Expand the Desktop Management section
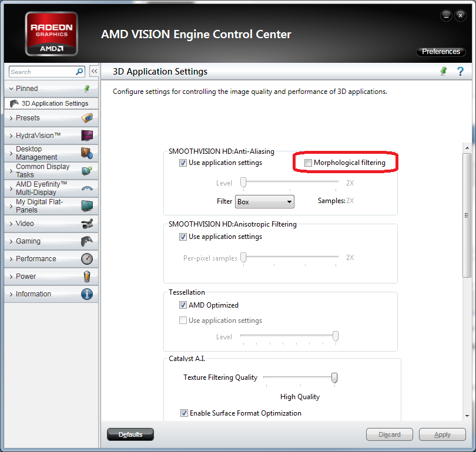 11,153
